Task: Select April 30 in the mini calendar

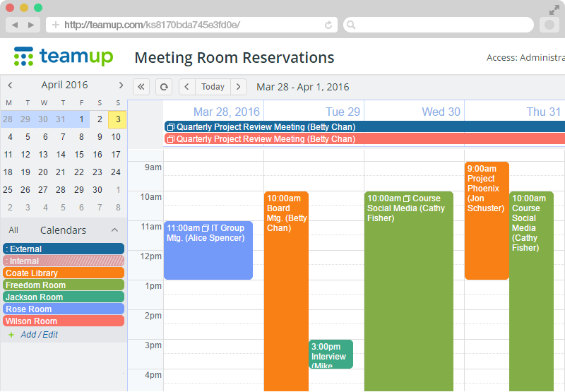Action: pyautogui.click(x=97, y=190)
